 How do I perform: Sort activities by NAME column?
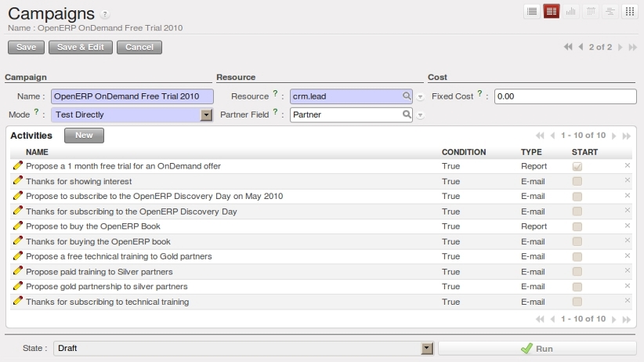pyautogui.click(x=37, y=152)
